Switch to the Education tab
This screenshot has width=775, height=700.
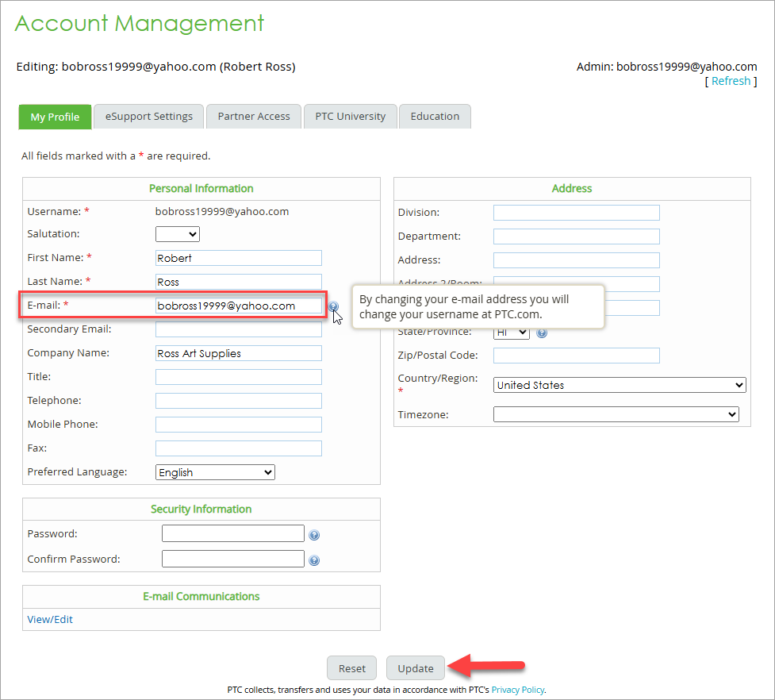click(x=435, y=117)
